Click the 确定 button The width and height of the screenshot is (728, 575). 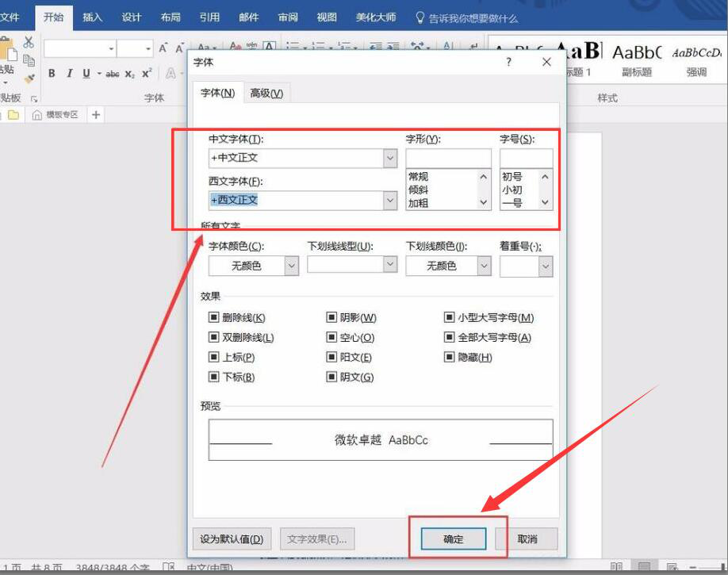tap(453, 539)
